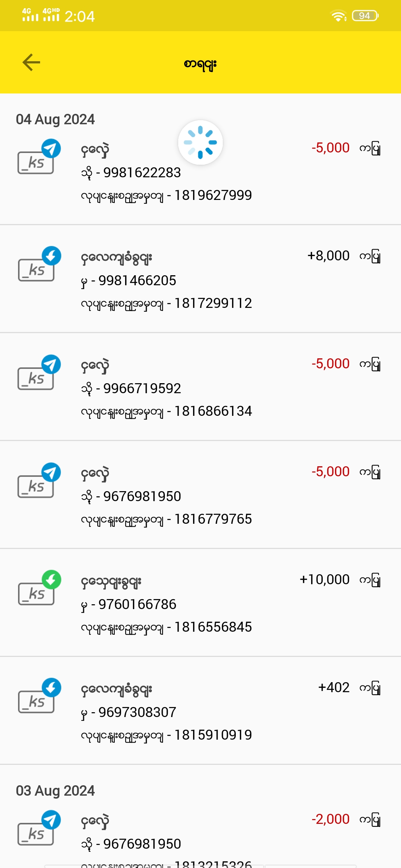This screenshot has height=868, width=401.
Task: Tap transfer icon for transaction 1816779765
Action: [39, 481]
